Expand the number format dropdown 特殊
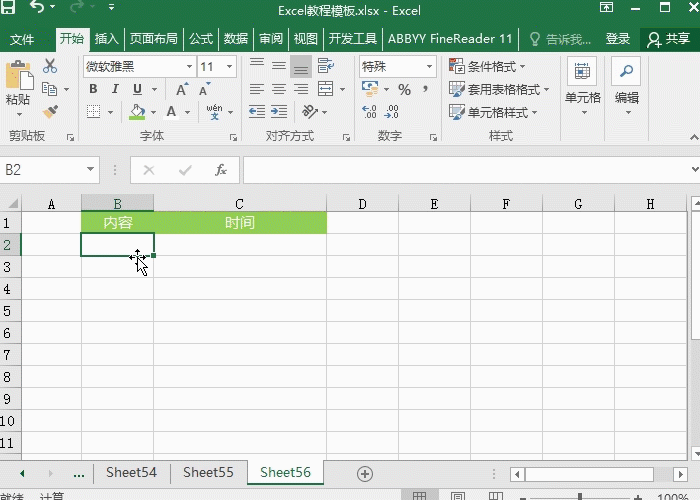 coord(398,67)
